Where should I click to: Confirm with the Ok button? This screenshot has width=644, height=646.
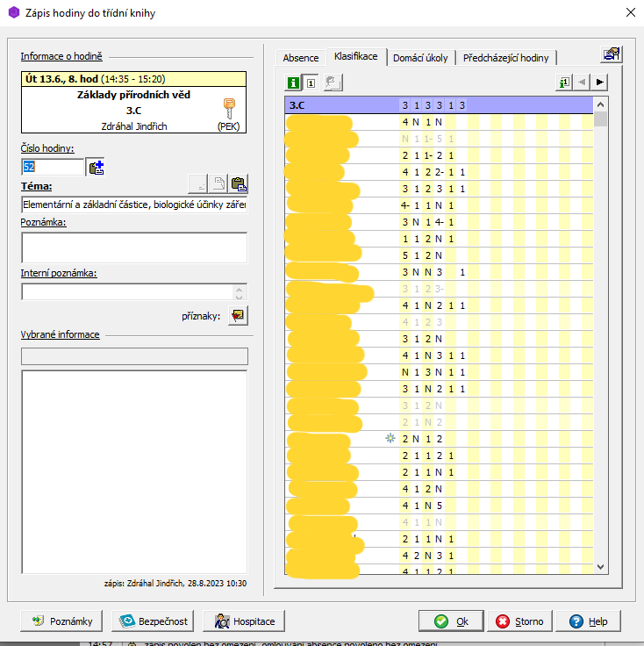tap(453, 621)
